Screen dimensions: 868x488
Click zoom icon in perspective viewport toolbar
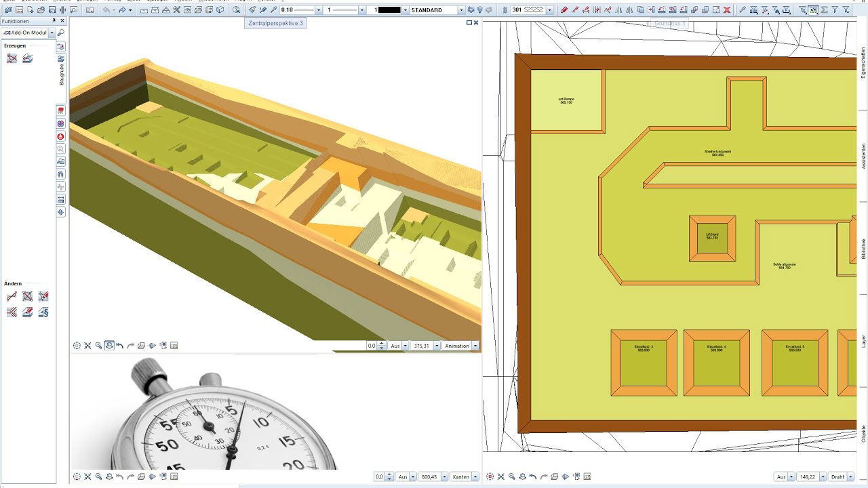98,346
